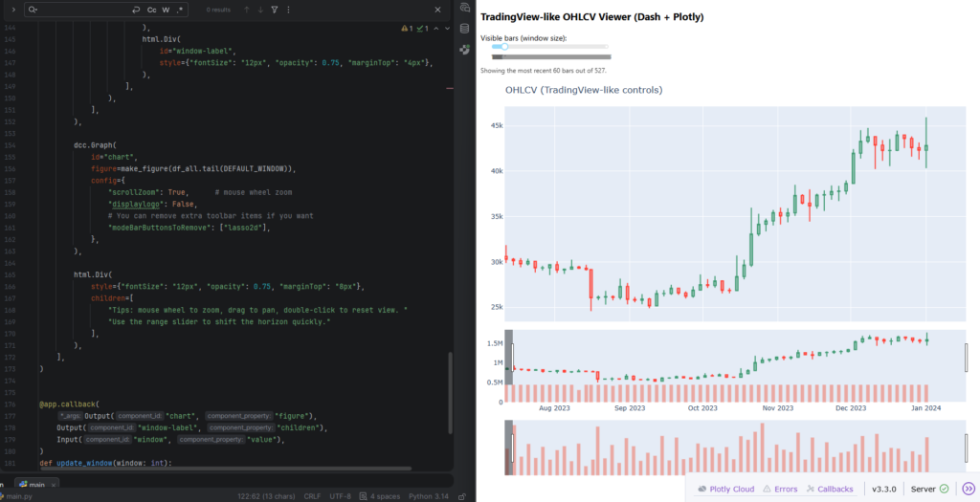Viewport: 980px width, 502px height.
Task: Open search more options (three dots)
Action: (290, 10)
